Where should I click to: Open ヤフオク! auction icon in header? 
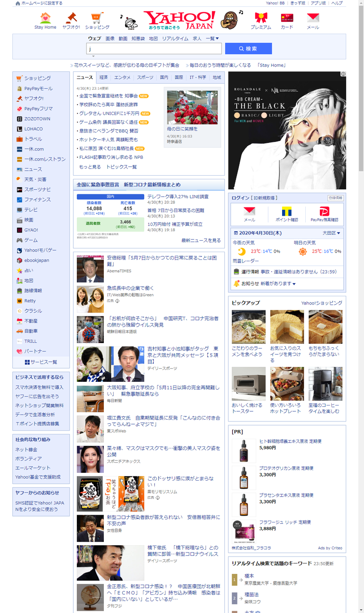pos(71,18)
